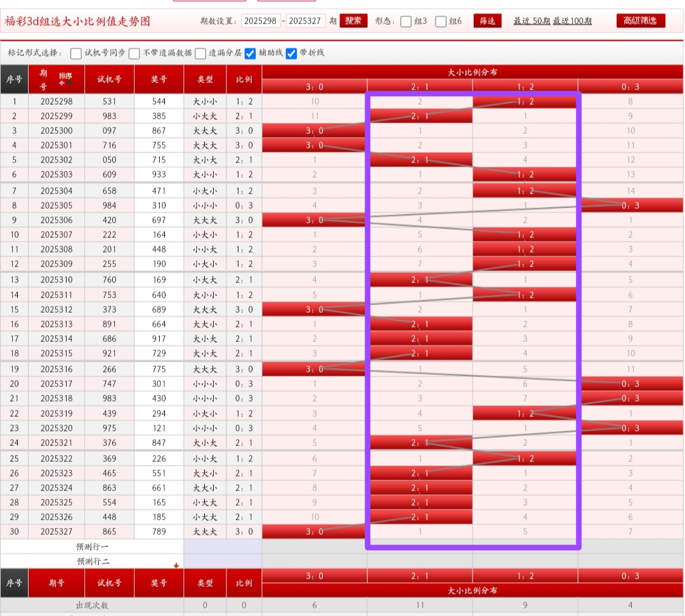
Task: Uncheck the 辅助线 checkbox
Action: click(x=251, y=53)
